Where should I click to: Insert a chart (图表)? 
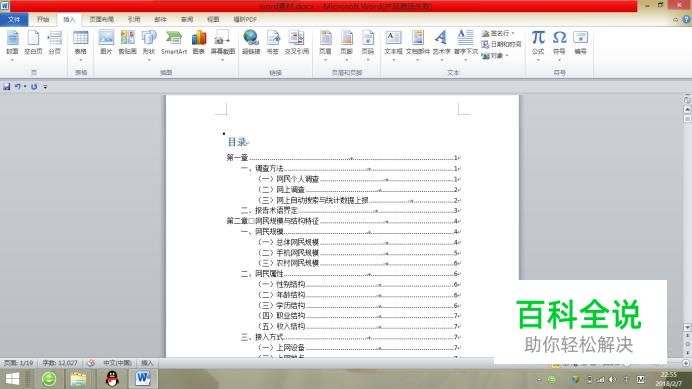point(199,43)
